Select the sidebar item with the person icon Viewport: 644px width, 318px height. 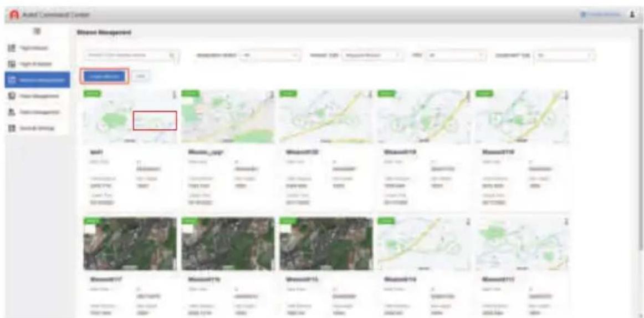click(x=36, y=112)
